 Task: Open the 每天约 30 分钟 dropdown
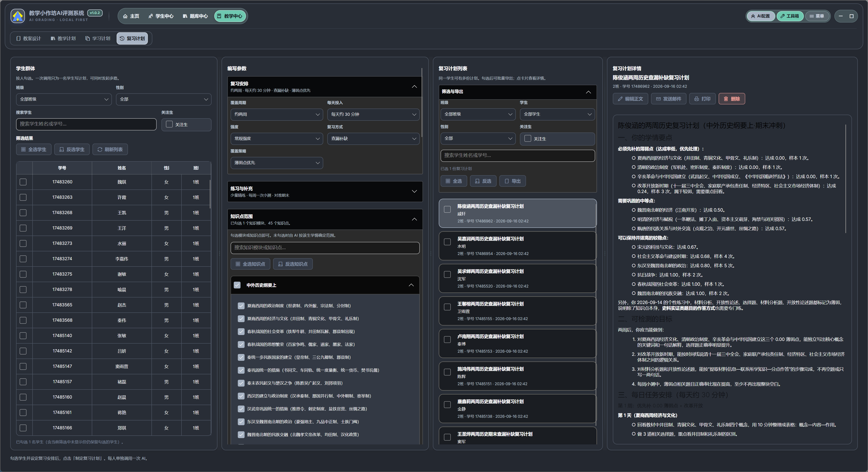373,115
